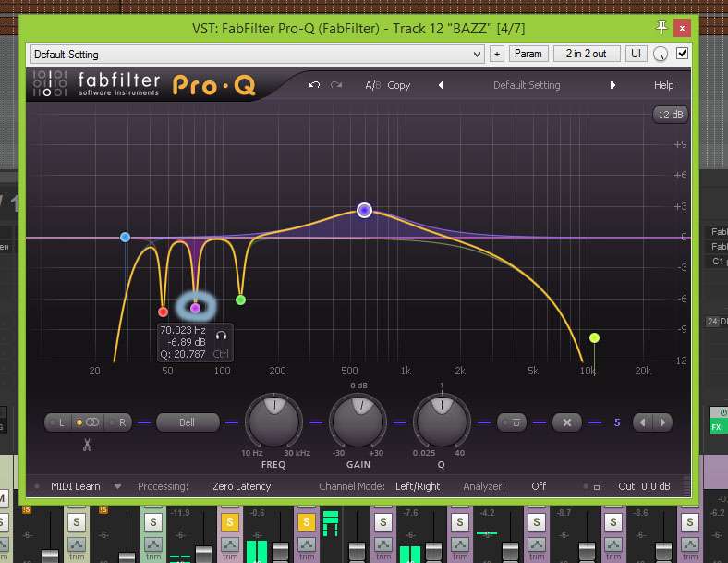
Task: Click the + preset button
Action: tap(497, 54)
